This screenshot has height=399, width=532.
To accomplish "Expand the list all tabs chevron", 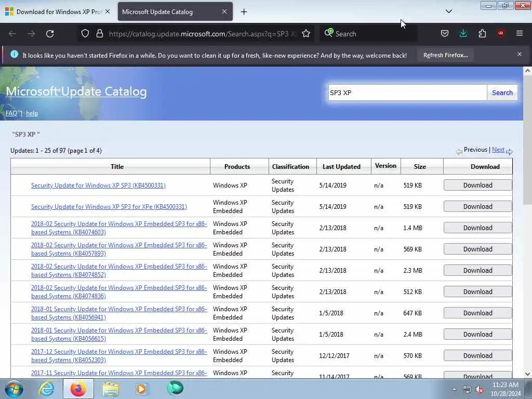I will (x=449, y=11).
